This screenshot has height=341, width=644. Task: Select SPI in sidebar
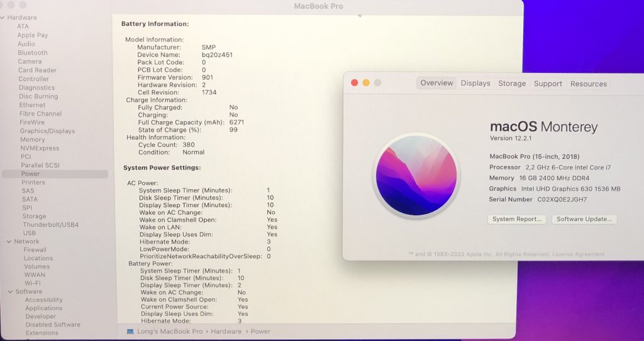click(27, 208)
